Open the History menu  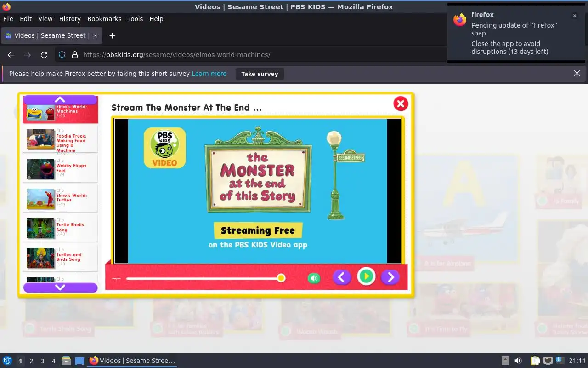70,19
